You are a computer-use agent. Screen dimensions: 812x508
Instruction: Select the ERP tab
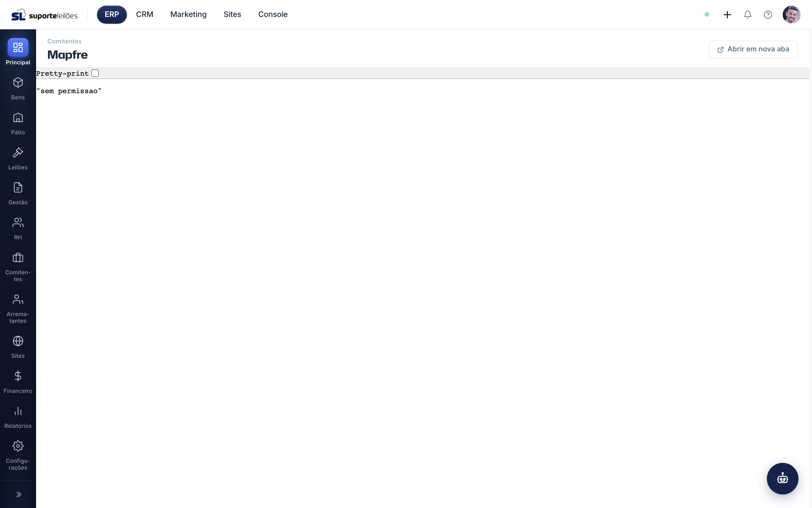112,14
